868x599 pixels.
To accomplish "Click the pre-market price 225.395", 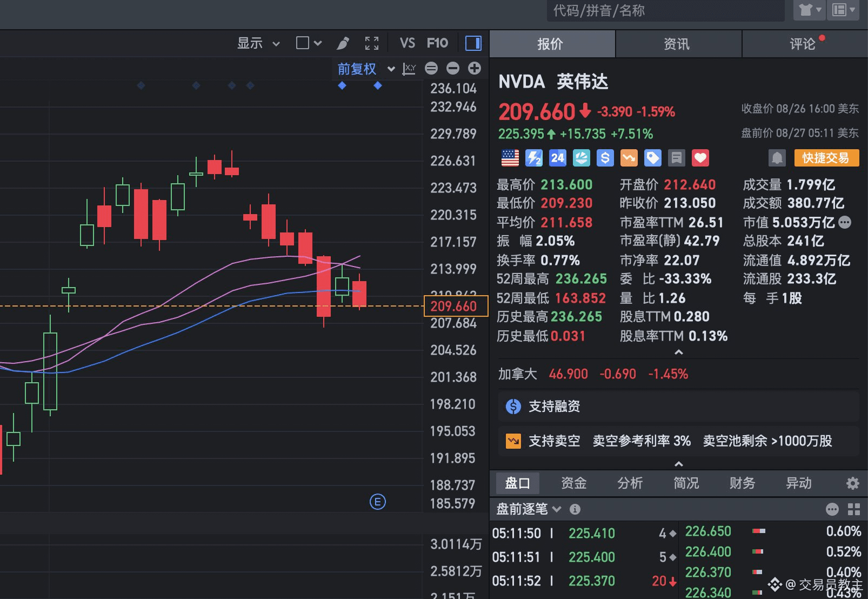I will (521, 134).
